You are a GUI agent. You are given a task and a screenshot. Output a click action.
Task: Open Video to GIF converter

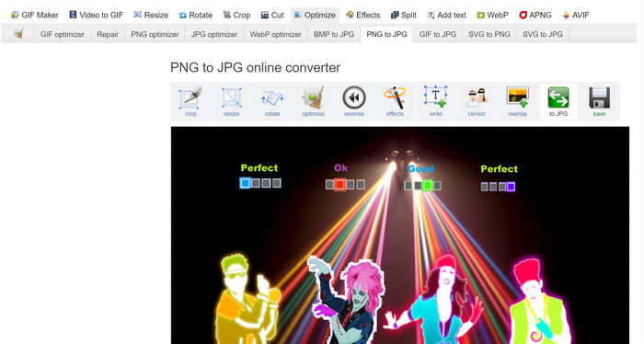click(96, 16)
